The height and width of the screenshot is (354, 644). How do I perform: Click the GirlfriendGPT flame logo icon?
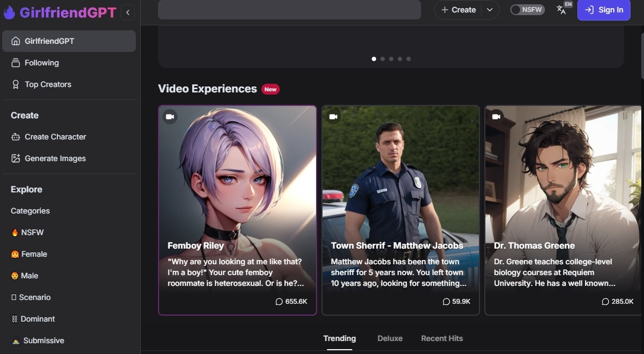pyautogui.click(x=9, y=12)
